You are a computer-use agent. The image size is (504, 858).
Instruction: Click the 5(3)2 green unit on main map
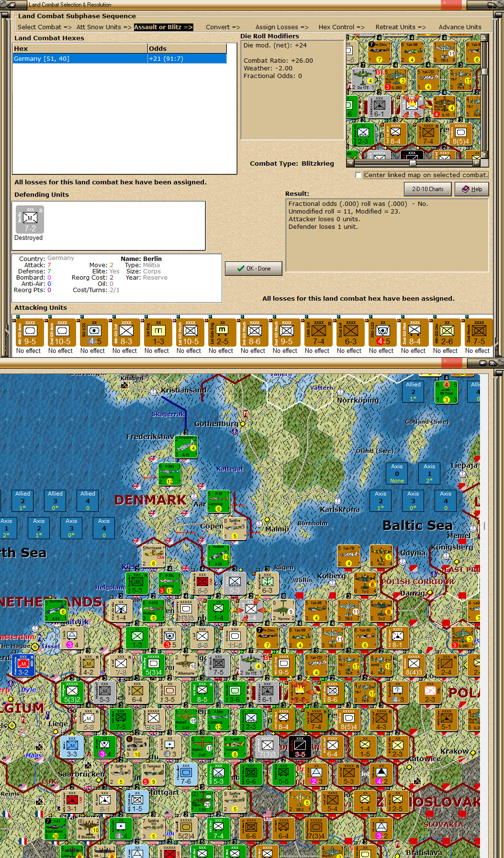pyautogui.click(x=72, y=692)
